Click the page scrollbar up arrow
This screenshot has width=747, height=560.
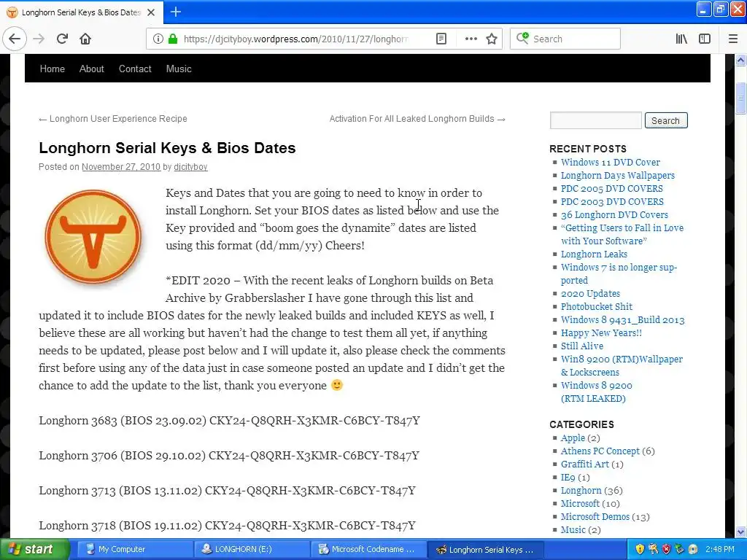(740, 60)
